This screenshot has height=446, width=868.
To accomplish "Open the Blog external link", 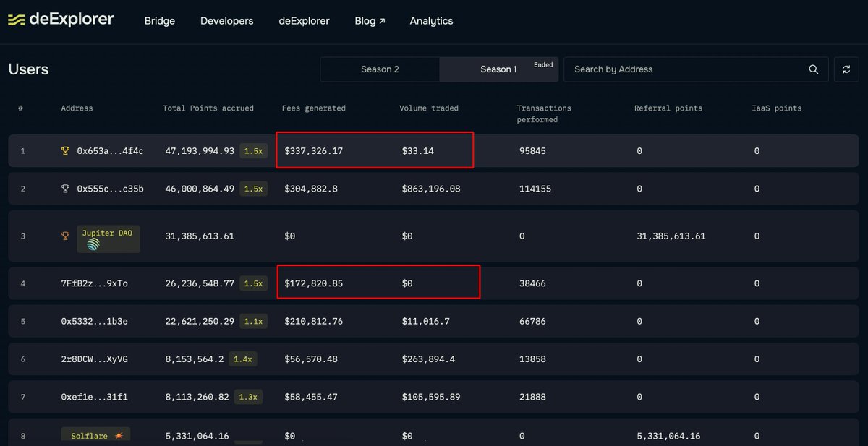I will click(x=370, y=21).
